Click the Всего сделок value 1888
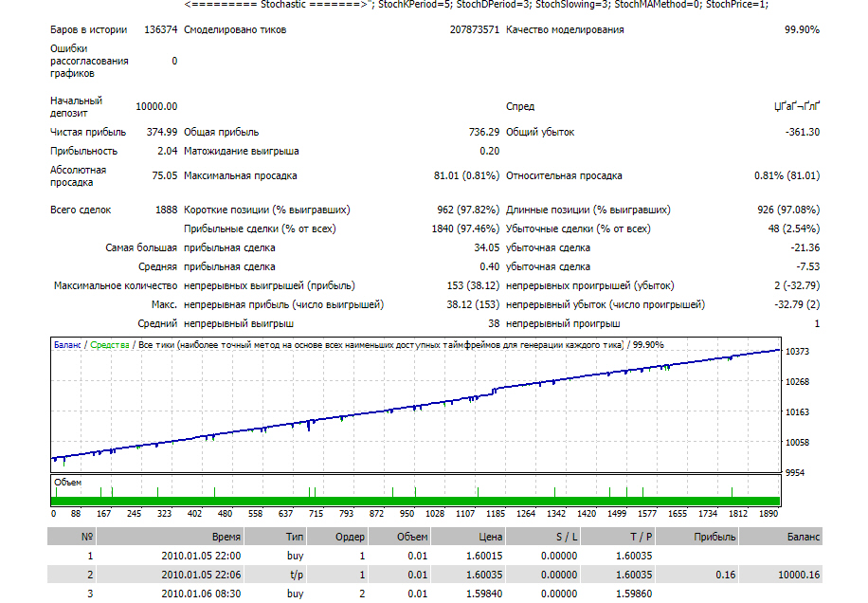The width and height of the screenshot is (868, 603). 166,210
